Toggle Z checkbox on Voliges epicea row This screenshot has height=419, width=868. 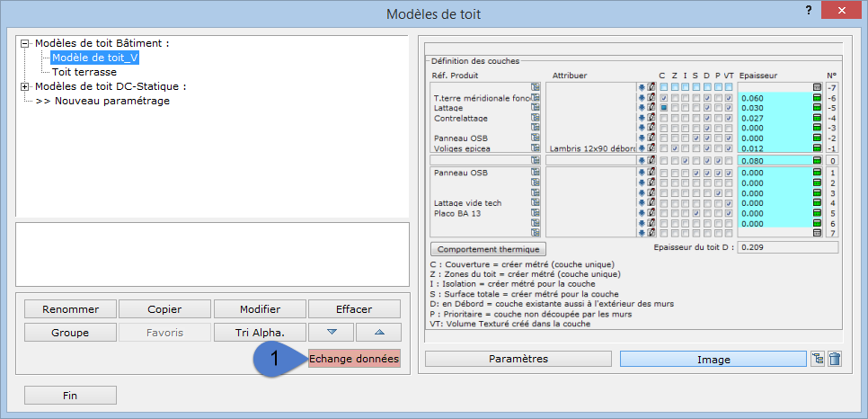coord(674,148)
